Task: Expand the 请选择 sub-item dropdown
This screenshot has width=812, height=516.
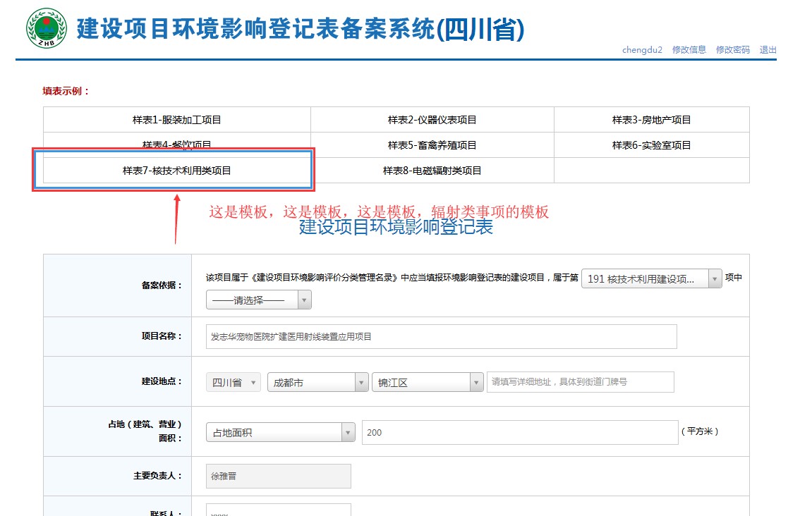Action: point(258,300)
